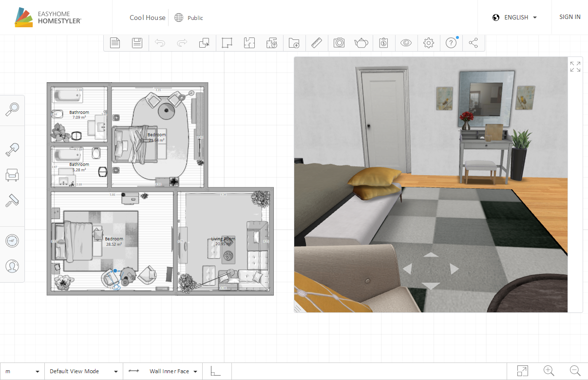Rotate camera right with right arrow
The width and height of the screenshot is (588, 380).
click(454, 269)
